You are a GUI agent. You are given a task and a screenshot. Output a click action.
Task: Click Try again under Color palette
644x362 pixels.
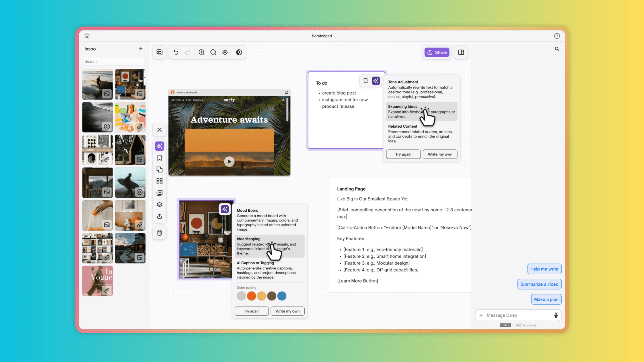point(252,311)
